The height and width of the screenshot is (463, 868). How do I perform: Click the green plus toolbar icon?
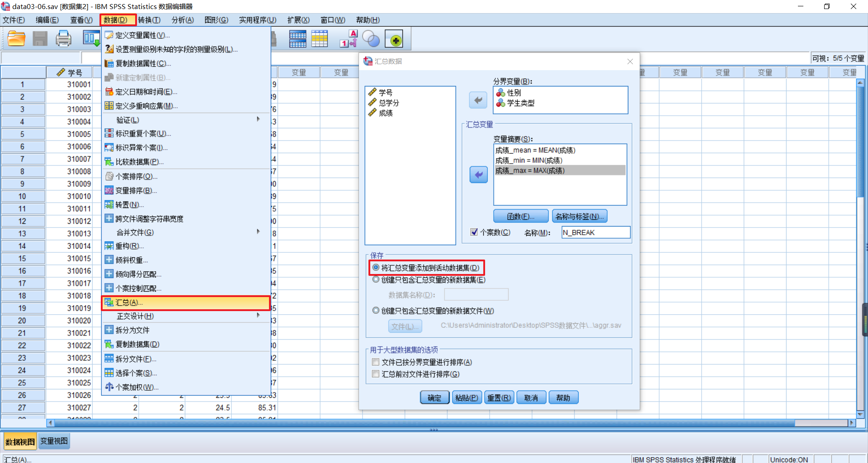click(x=394, y=39)
